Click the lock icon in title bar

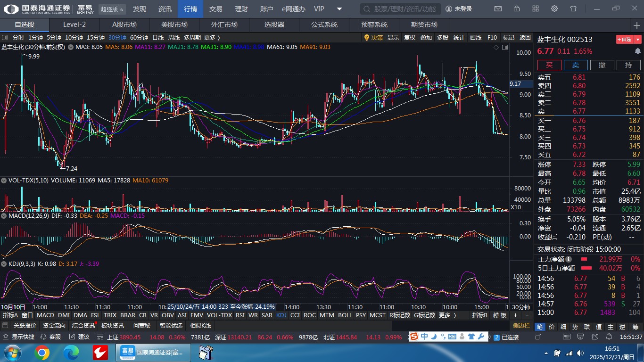pos(517,9)
